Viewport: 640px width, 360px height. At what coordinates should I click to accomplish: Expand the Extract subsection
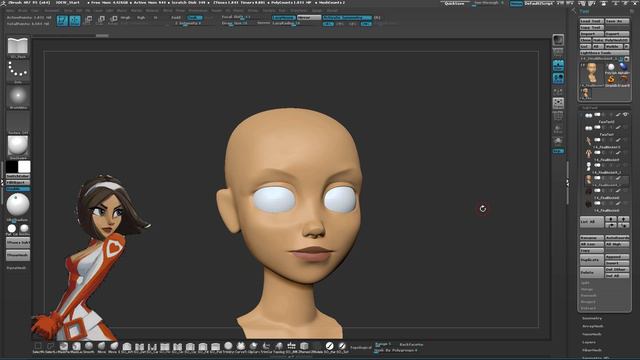click(588, 308)
